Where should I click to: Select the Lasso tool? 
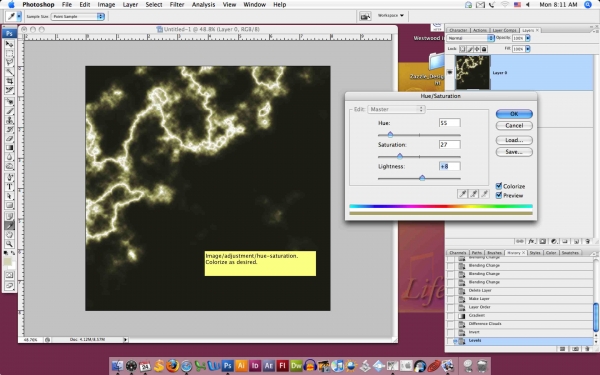(x=9, y=62)
